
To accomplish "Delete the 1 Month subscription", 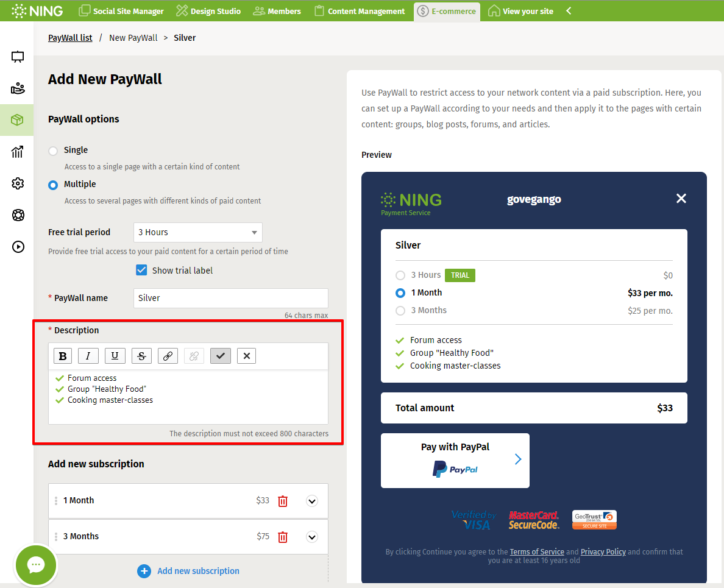I will (283, 501).
